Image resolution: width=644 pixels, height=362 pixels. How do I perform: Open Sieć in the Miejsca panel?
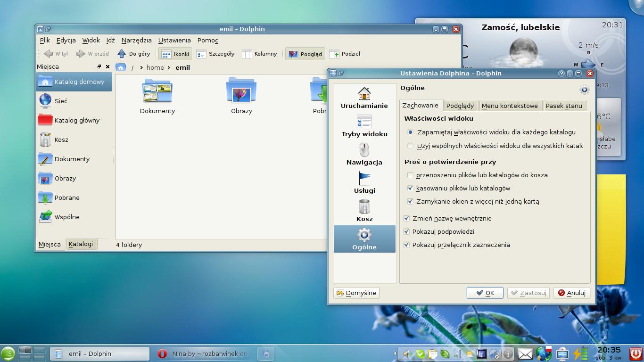[74, 101]
